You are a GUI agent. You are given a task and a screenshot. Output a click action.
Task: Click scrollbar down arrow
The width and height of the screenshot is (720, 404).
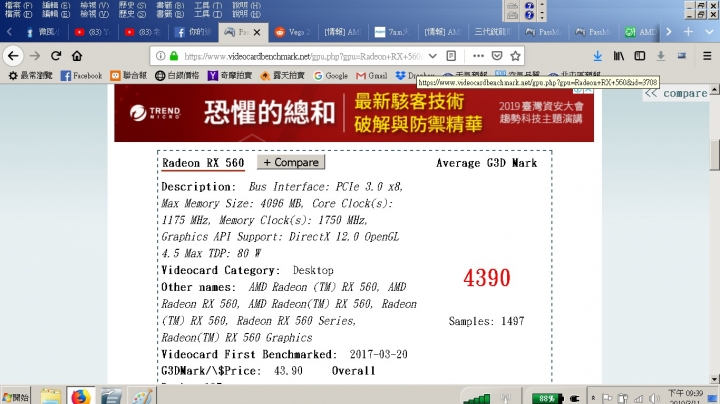point(714,379)
